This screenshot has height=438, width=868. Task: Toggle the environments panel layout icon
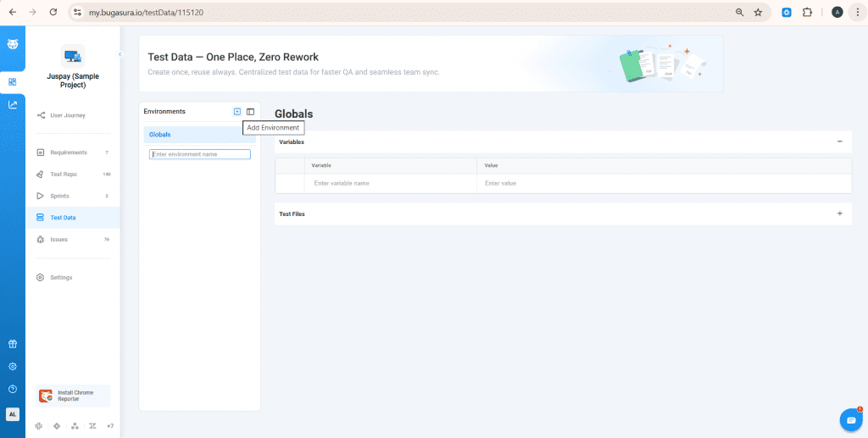coord(250,112)
